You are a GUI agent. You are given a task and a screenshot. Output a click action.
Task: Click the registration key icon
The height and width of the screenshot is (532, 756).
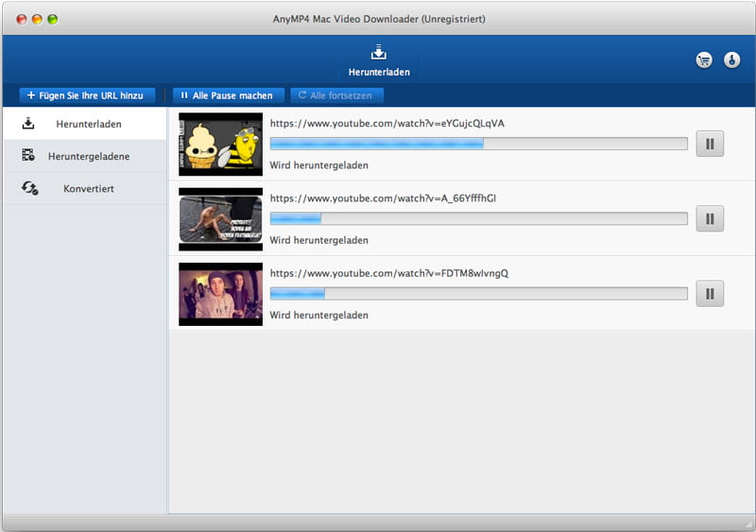pyautogui.click(x=731, y=60)
